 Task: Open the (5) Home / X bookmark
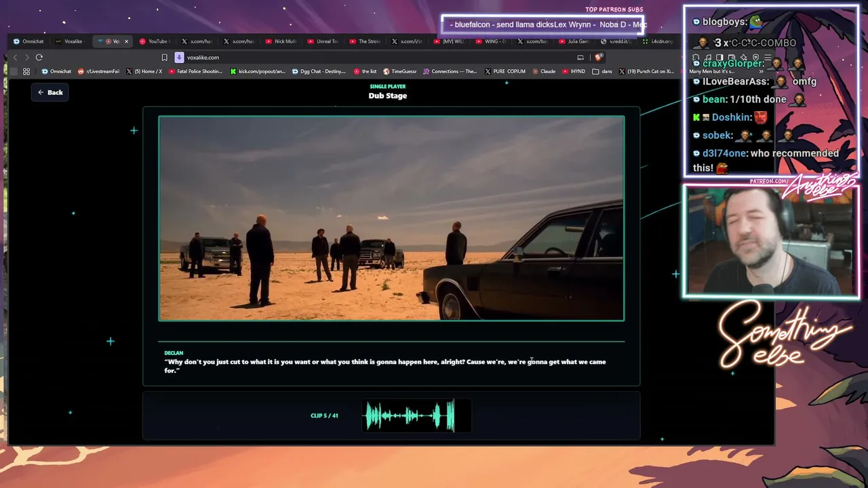(x=144, y=71)
